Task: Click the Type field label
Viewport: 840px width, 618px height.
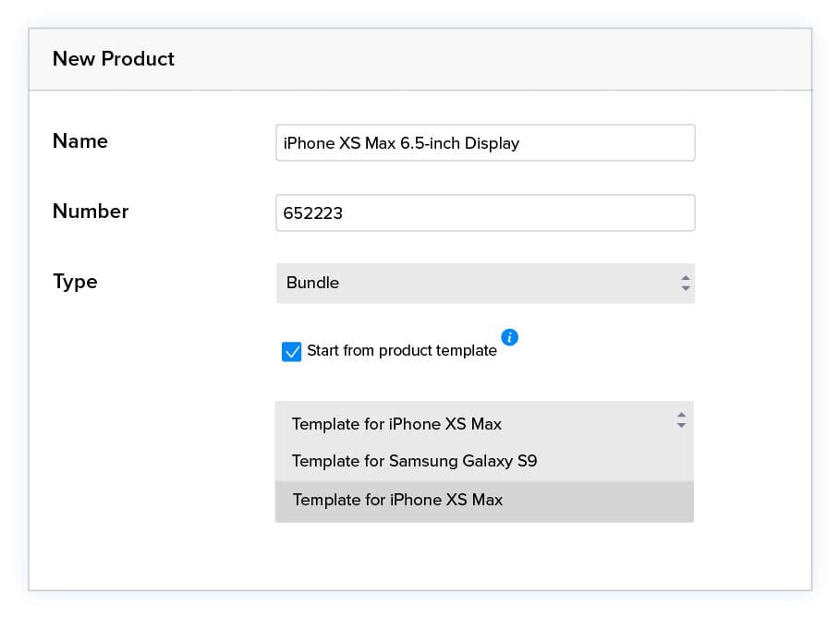Action: (75, 282)
